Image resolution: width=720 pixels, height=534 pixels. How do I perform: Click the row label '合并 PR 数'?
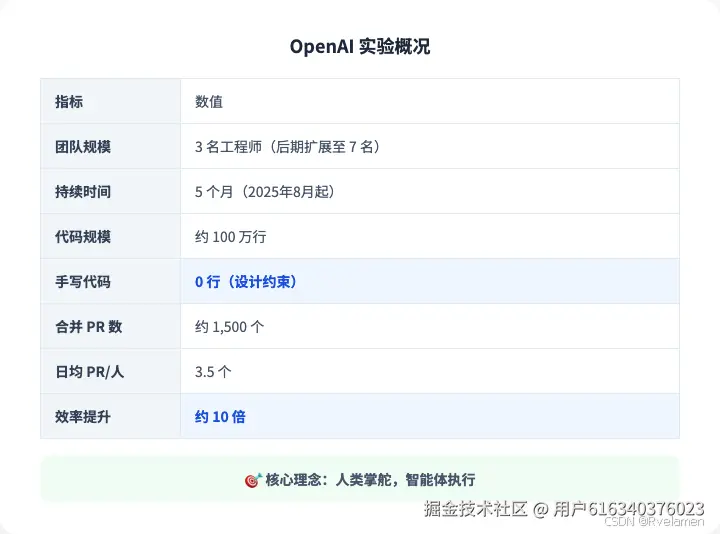[x=89, y=326]
